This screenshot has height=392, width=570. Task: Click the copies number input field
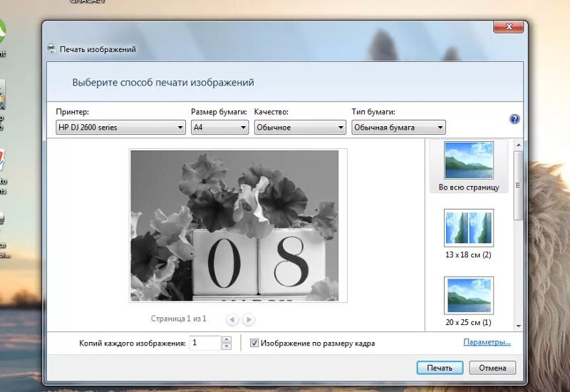205,343
